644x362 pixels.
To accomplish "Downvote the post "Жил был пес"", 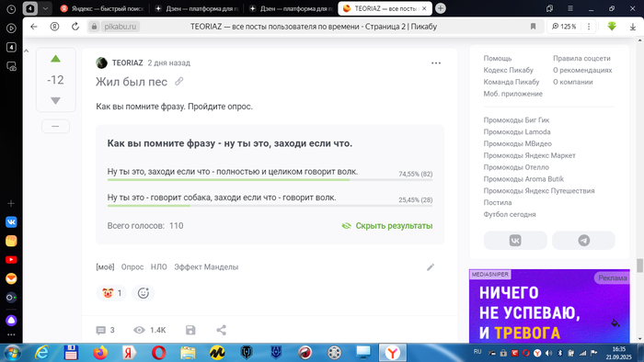I will [55, 100].
